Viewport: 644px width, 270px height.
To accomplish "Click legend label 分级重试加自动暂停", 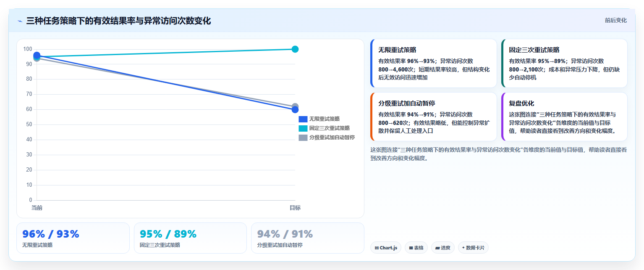I will click(332, 138).
